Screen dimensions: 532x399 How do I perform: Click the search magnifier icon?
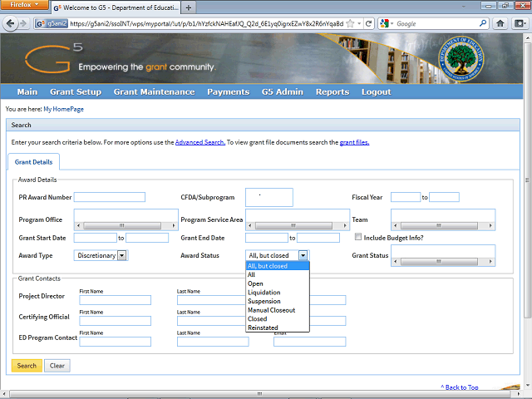tap(483, 23)
